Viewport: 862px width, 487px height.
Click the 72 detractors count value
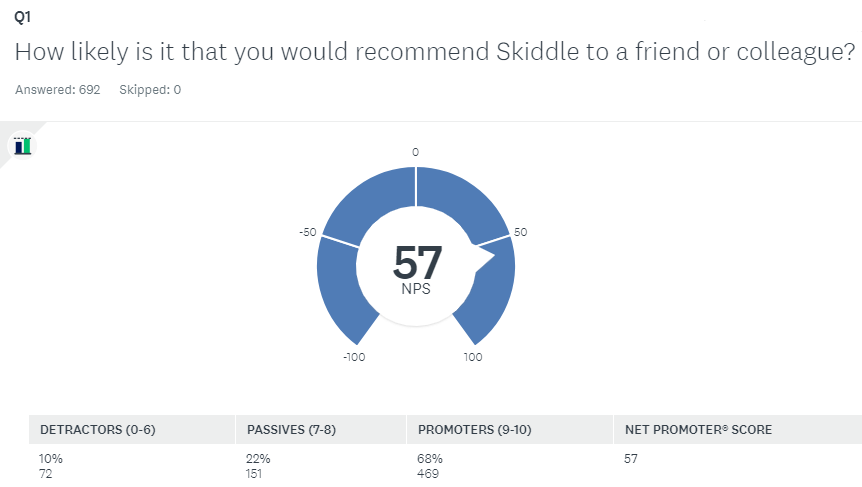pyautogui.click(x=47, y=473)
